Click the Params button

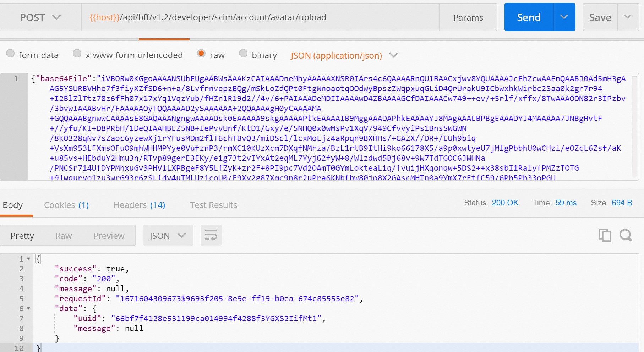468,17
